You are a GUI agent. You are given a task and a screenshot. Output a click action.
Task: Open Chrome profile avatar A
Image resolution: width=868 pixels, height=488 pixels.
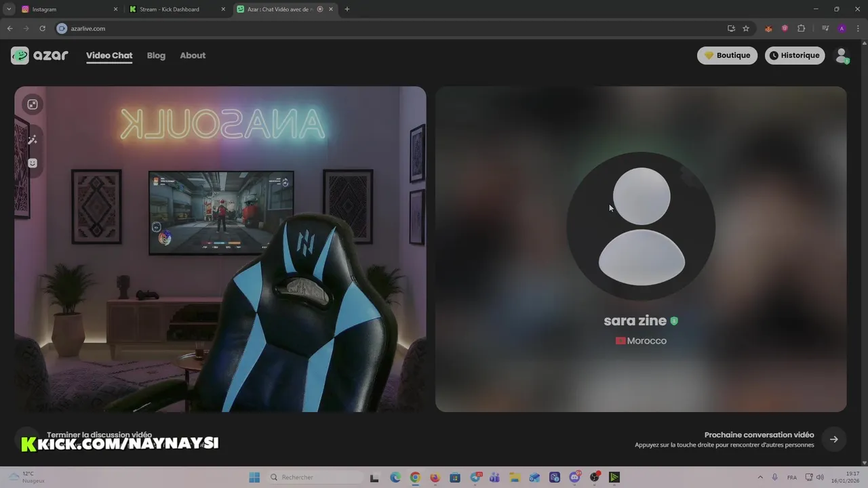(x=842, y=28)
